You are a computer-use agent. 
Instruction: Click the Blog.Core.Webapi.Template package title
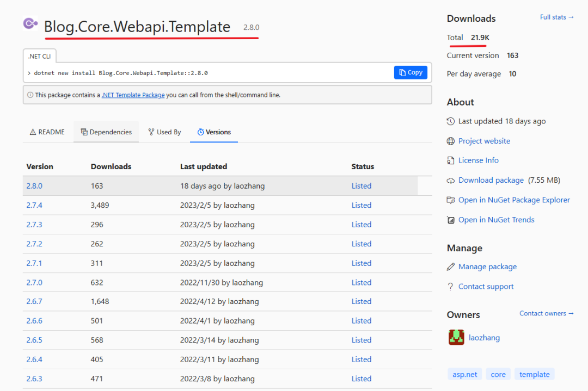pyautogui.click(x=137, y=27)
